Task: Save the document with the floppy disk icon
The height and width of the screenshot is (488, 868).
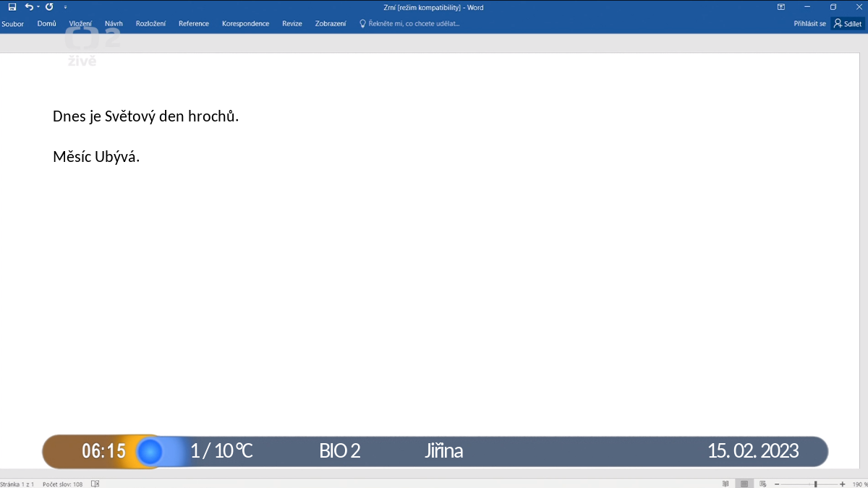Action: [12, 7]
